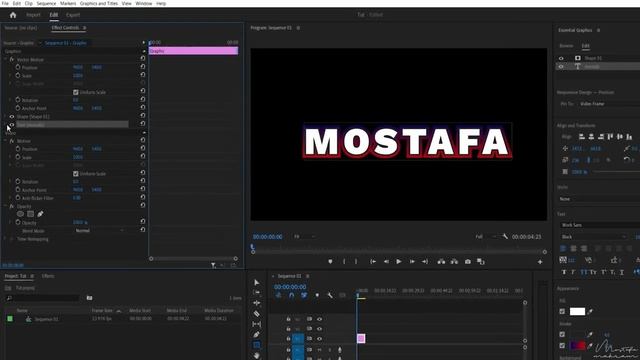Click the Lift button

click(x=441, y=262)
